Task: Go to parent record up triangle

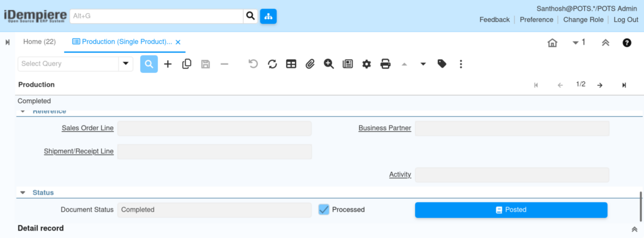Action: click(404, 65)
